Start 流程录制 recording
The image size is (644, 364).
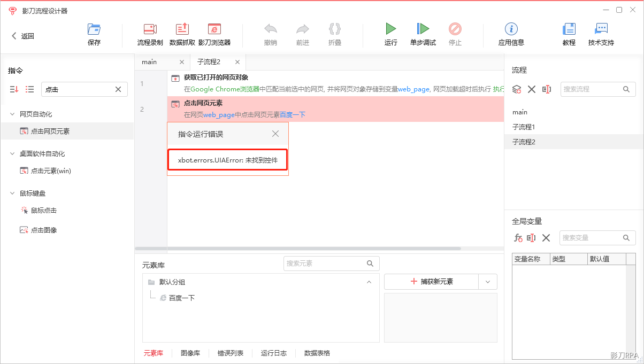coord(150,29)
